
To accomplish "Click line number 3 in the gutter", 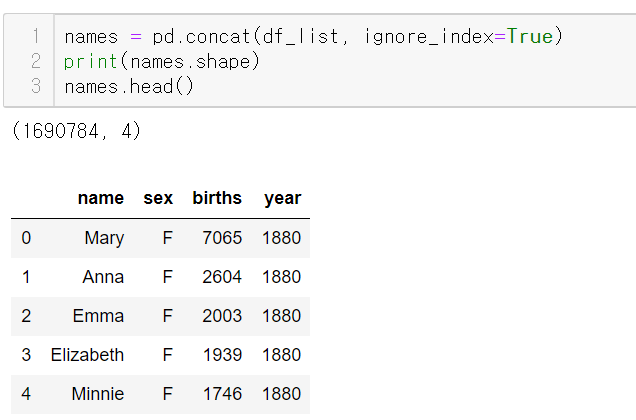I will tap(36, 86).
